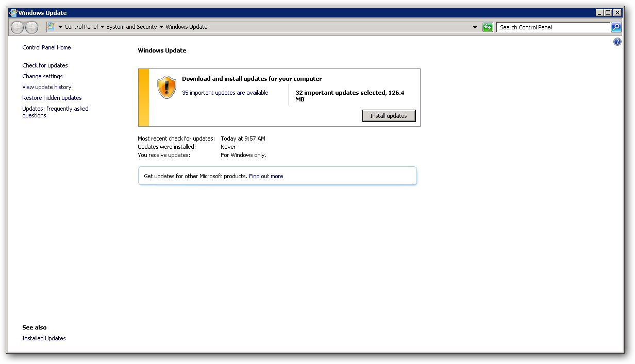Open View update history link
Viewport: 635px width, 364px height.
coord(47,87)
